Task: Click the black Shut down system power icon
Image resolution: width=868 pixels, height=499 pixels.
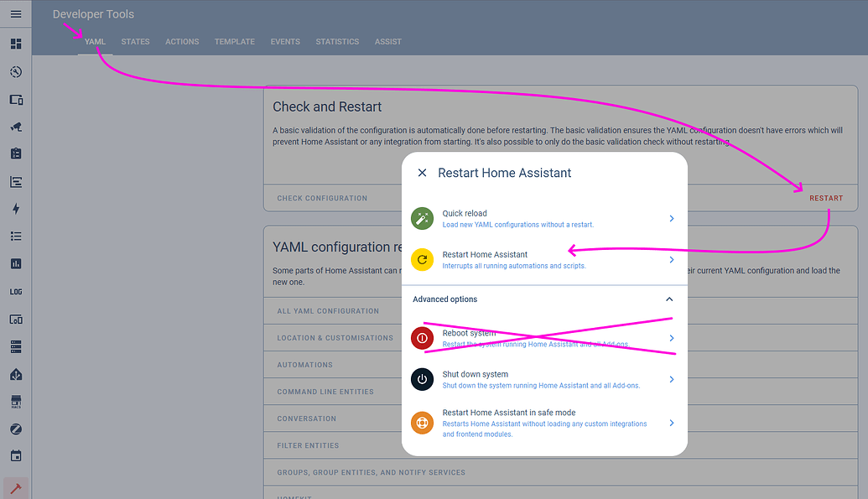Action: (x=422, y=379)
